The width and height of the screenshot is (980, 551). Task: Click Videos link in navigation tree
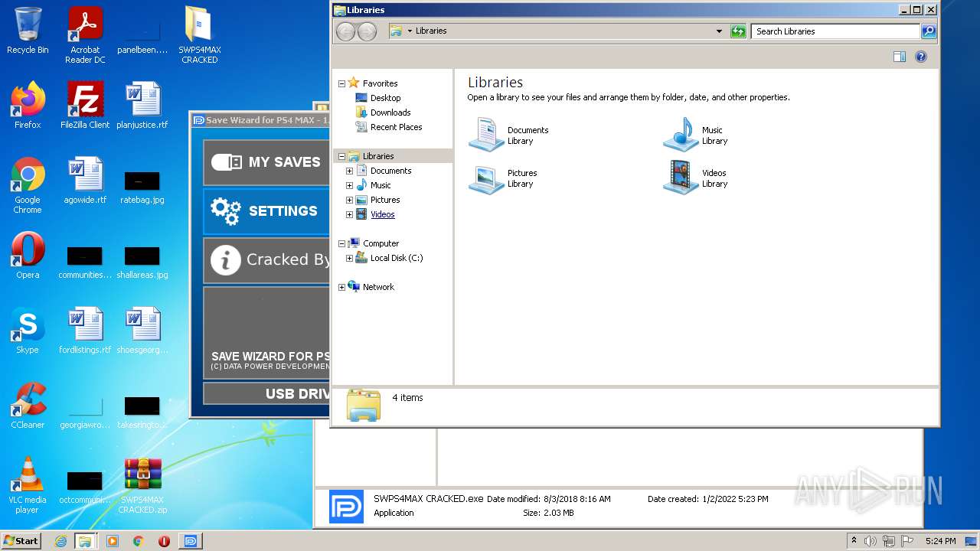coord(383,214)
